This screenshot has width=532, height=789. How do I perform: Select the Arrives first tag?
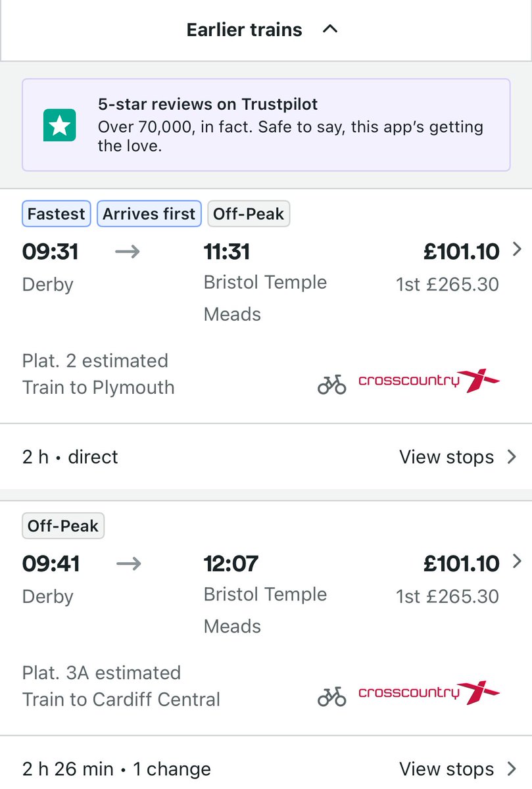[149, 214]
